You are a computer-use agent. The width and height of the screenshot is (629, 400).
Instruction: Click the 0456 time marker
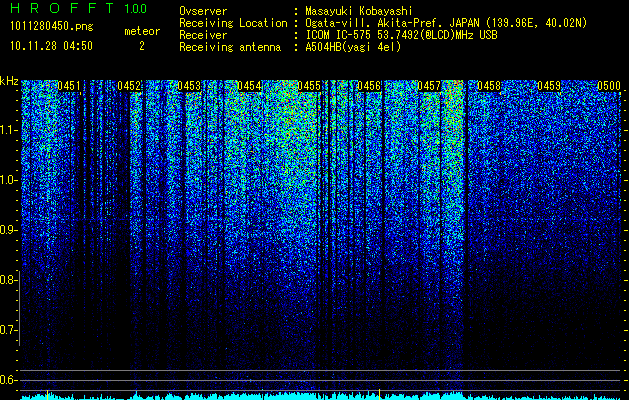[369, 86]
